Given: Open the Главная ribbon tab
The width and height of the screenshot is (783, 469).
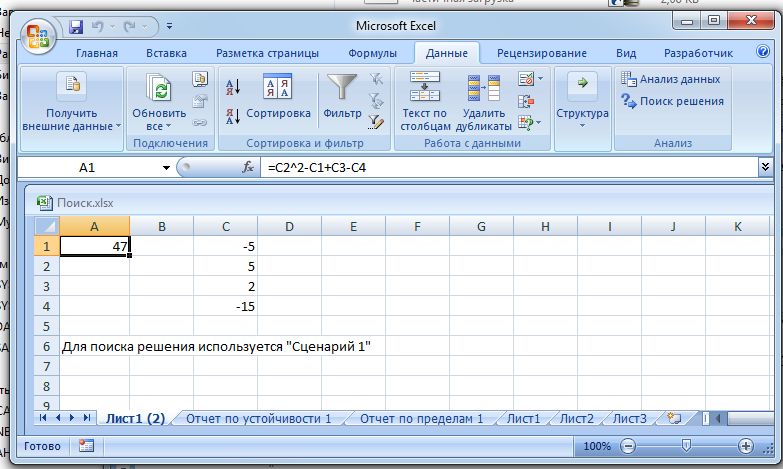Looking at the screenshot, I should pyautogui.click(x=97, y=53).
